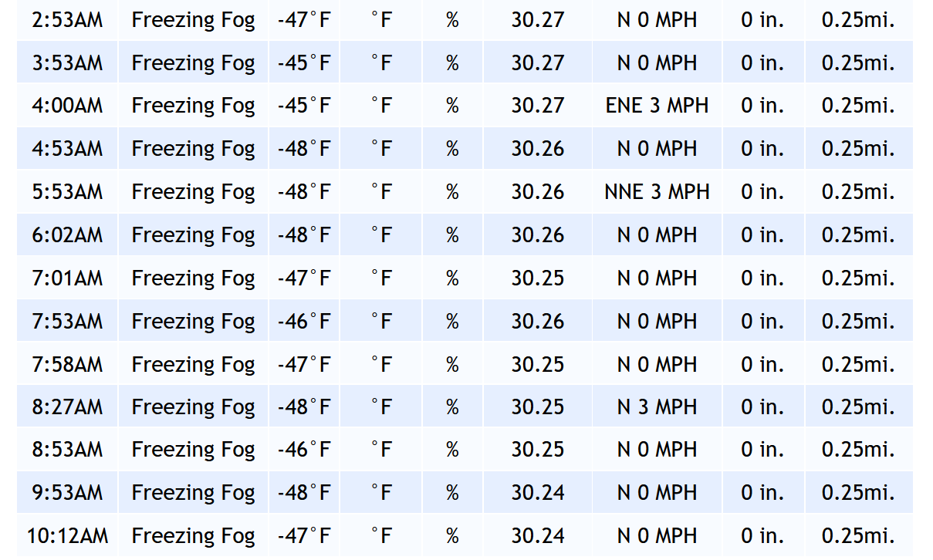Click 0.25mi. visibility in the 4:53AM row
933x560 pixels.
click(x=858, y=149)
